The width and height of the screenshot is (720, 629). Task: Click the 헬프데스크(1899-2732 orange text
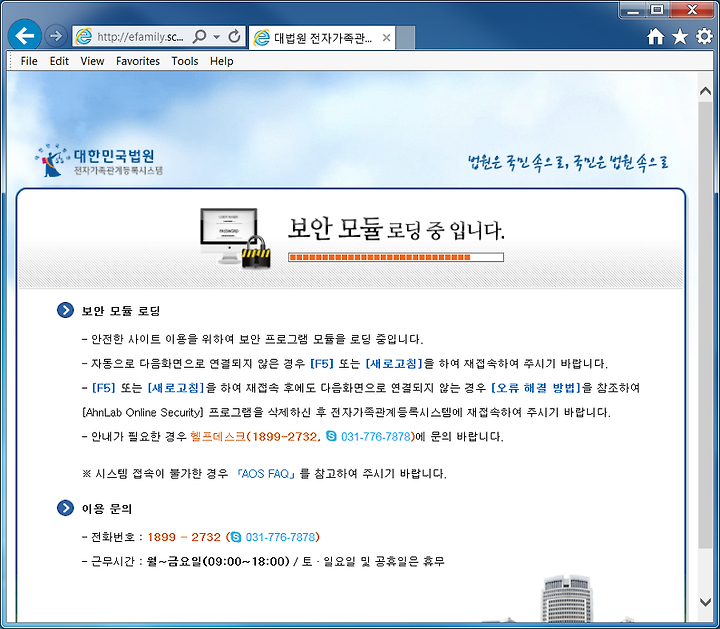tap(256, 436)
